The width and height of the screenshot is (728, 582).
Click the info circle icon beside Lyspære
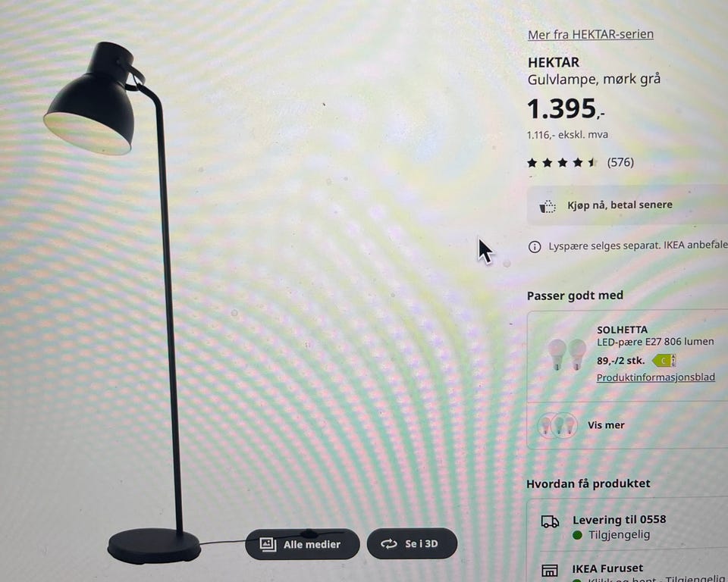535,247
